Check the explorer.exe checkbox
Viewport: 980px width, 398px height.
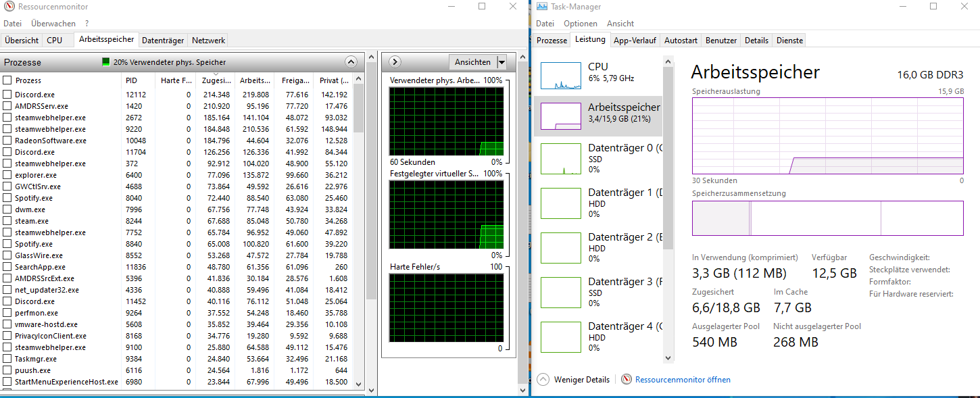point(7,175)
